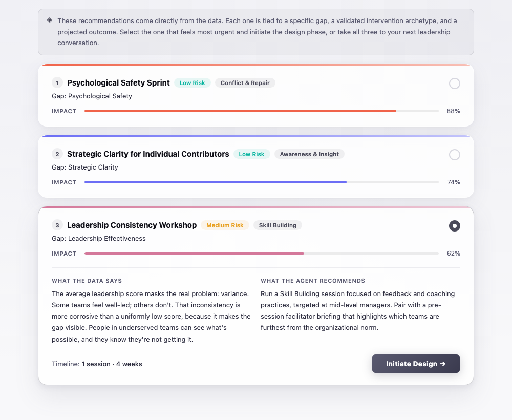Expand the Strategic Clarity card details

[148, 154]
